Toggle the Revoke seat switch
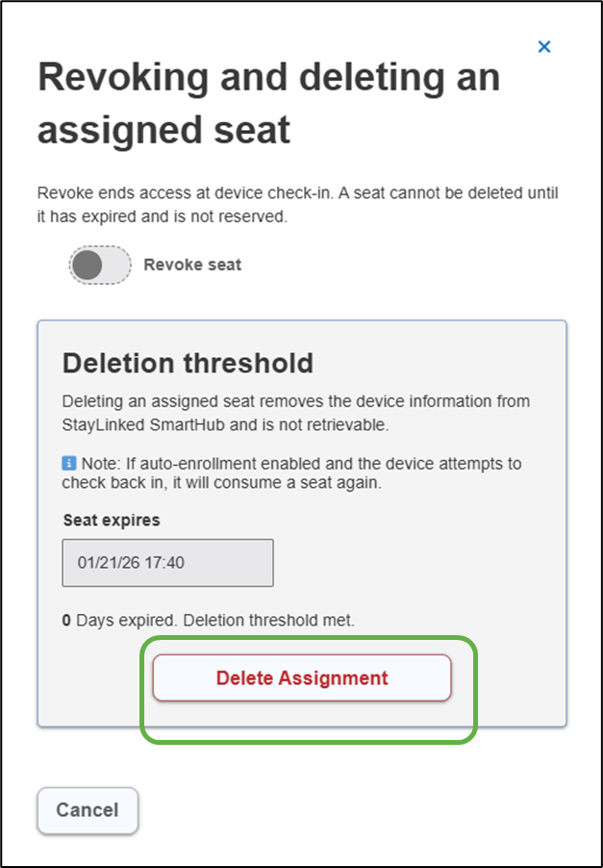The height and width of the screenshot is (868, 603). click(x=100, y=265)
